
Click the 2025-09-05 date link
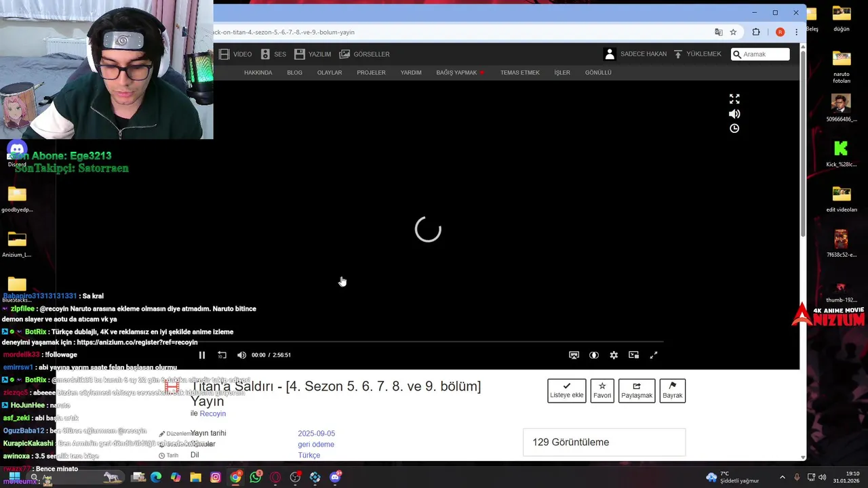(317, 434)
